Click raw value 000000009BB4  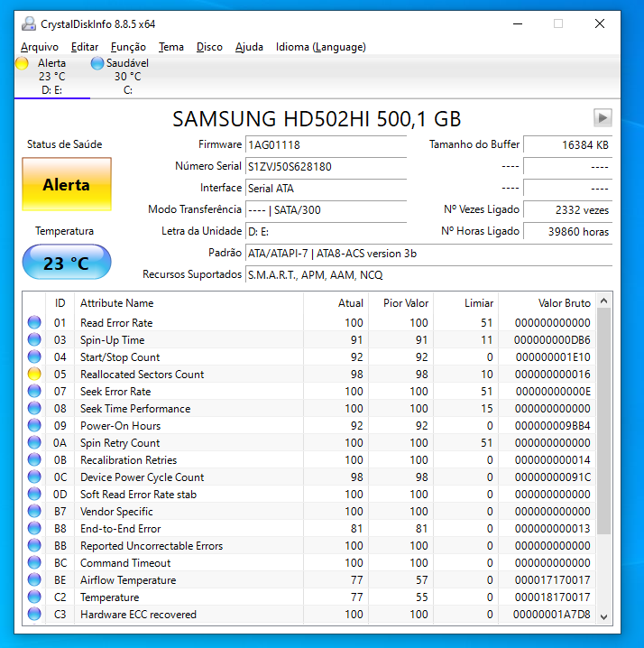point(553,426)
